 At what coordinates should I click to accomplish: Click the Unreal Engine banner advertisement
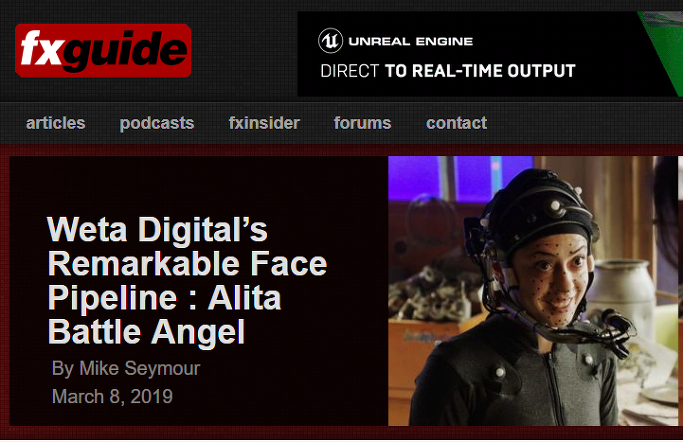point(490,54)
